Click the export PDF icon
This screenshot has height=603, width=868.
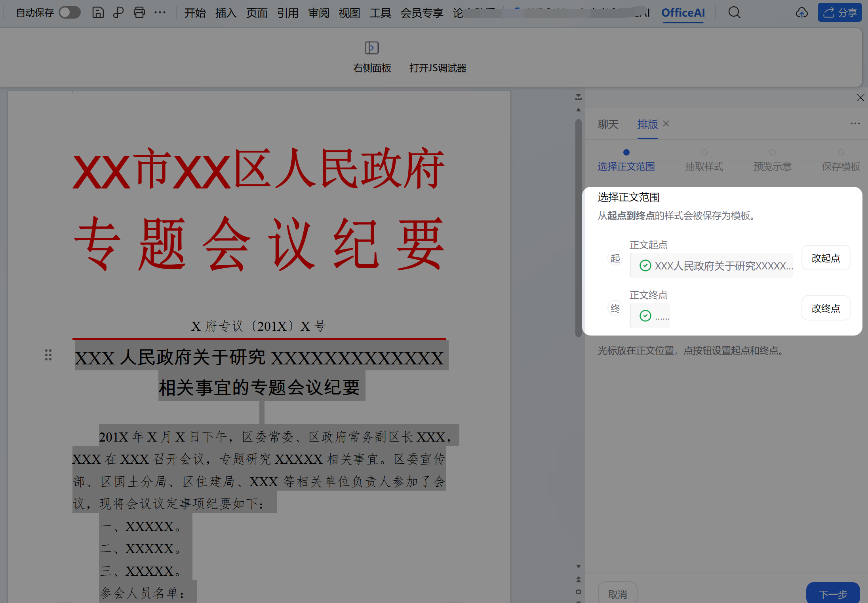coord(118,13)
